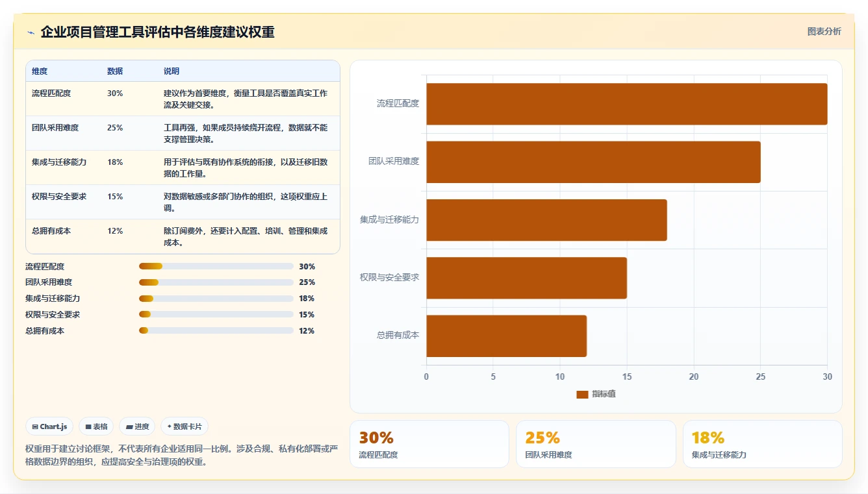Click the 集成与迁移能力 progress bar
Image resolution: width=868 pixels, height=494 pixels.
pos(216,299)
